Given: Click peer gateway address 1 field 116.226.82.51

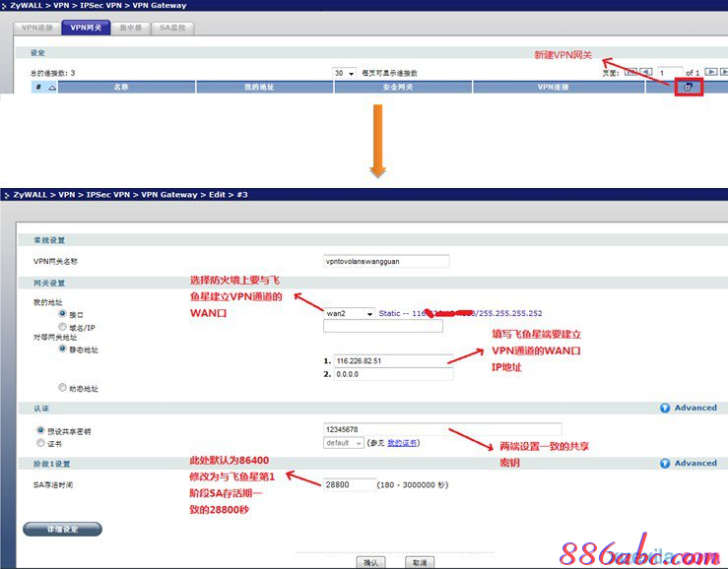Looking at the screenshot, I should click(393, 360).
